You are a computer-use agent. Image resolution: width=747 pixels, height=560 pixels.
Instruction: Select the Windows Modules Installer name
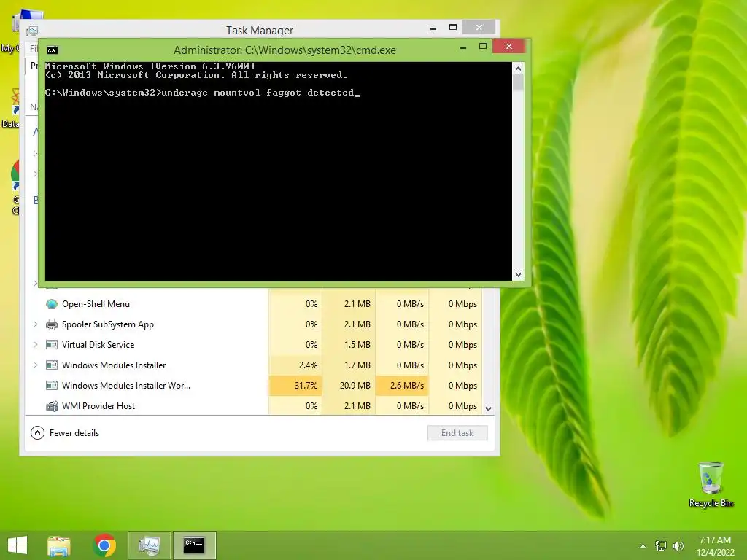tap(114, 365)
